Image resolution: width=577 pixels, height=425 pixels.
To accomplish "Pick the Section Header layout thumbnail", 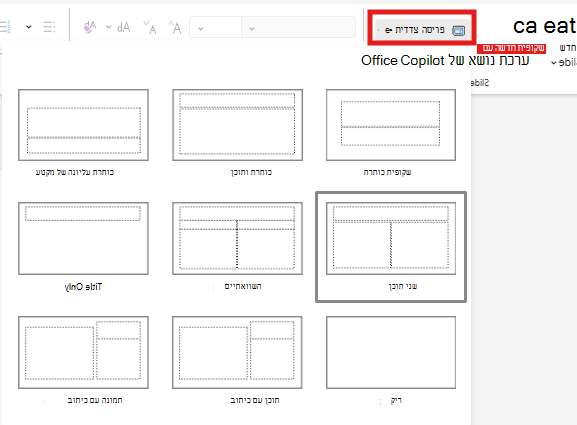I will pyautogui.click(x=84, y=125).
